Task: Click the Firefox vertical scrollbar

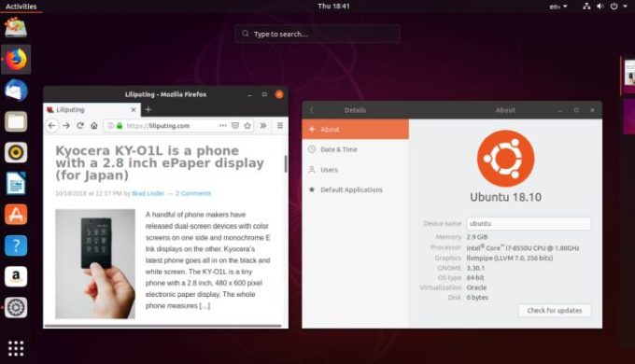Action: click(286, 163)
